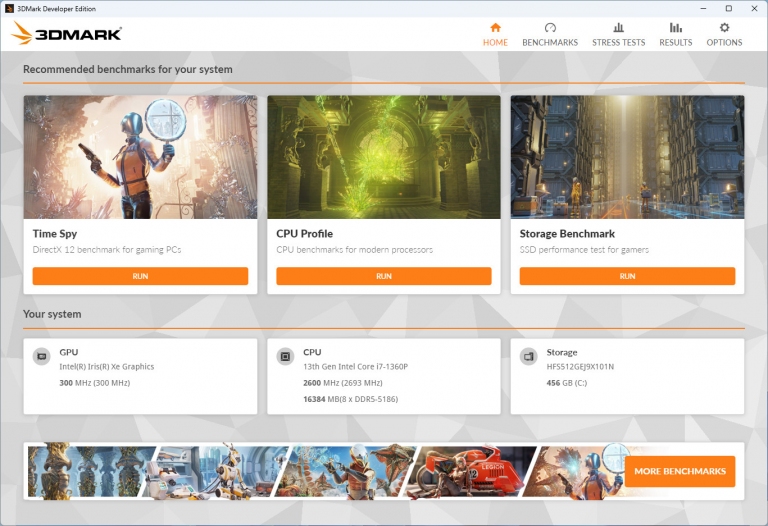Close the 3DMark window

[x=754, y=8]
